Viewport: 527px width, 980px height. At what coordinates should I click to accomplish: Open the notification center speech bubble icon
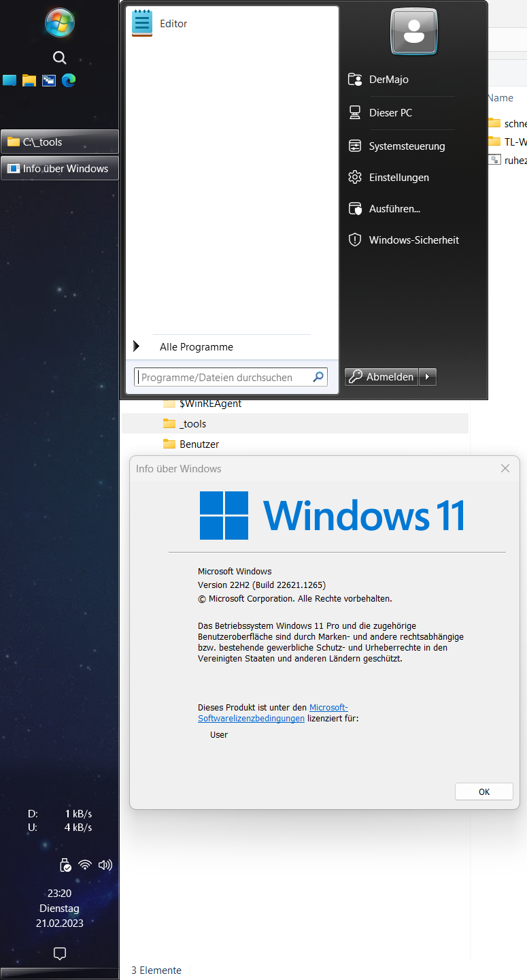(x=59, y=953)
